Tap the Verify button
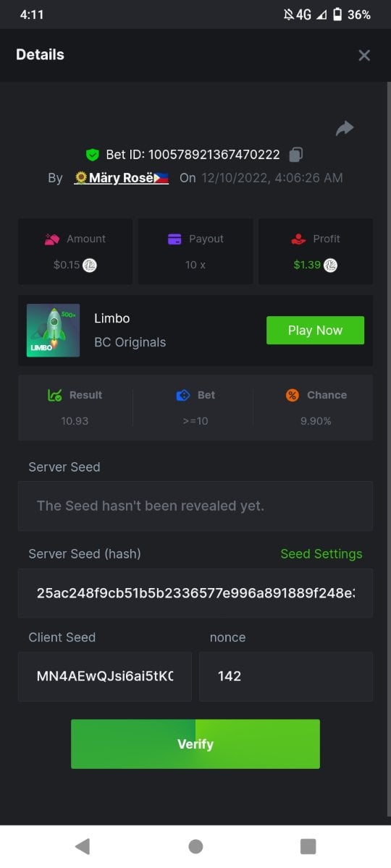Image resolution: width=391 pixels, height=868 pixels. pos(195,744)
